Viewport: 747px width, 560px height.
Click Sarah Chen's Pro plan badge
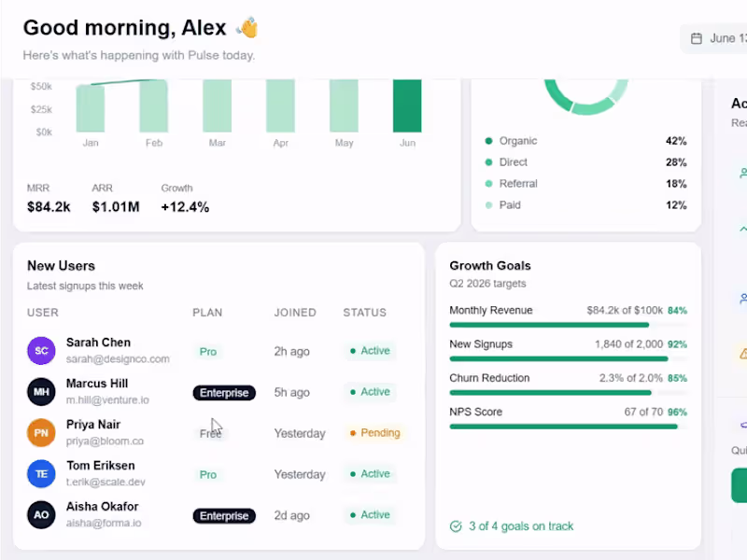pyautogui.click(x=207, y=352)
